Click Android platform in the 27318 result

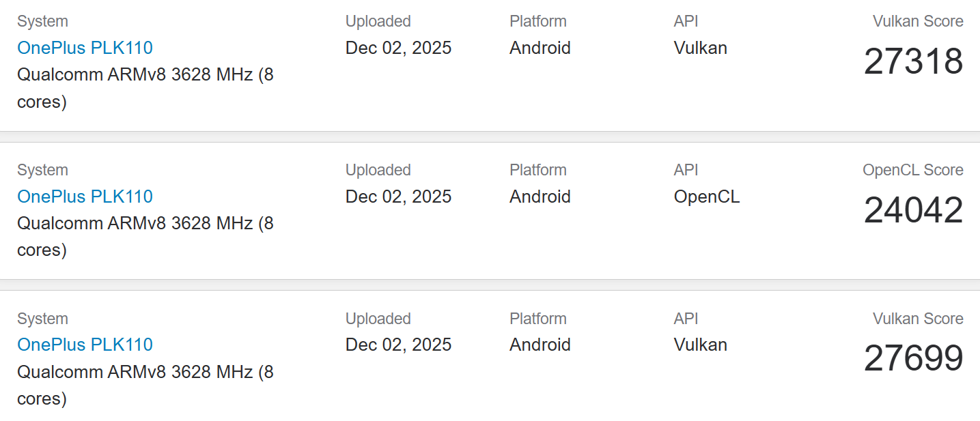[540, 48]
